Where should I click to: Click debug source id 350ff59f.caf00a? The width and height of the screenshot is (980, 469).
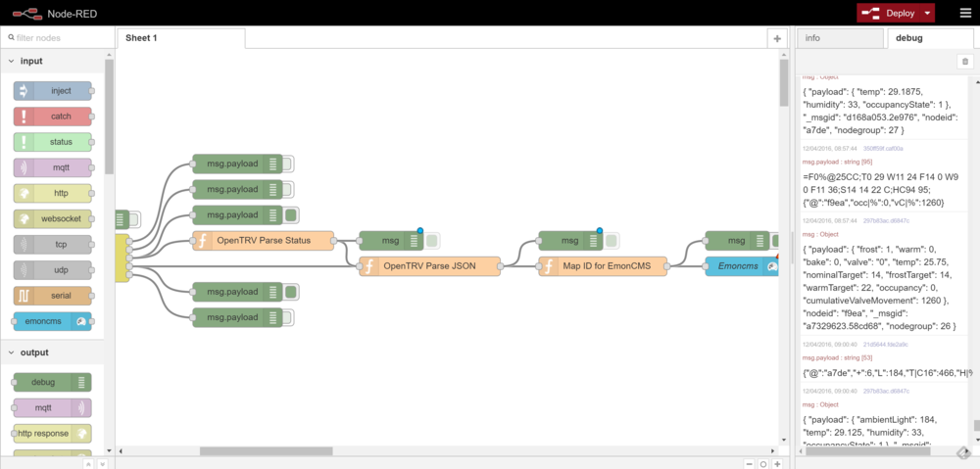pyautogui.click(x=883, y=148)
